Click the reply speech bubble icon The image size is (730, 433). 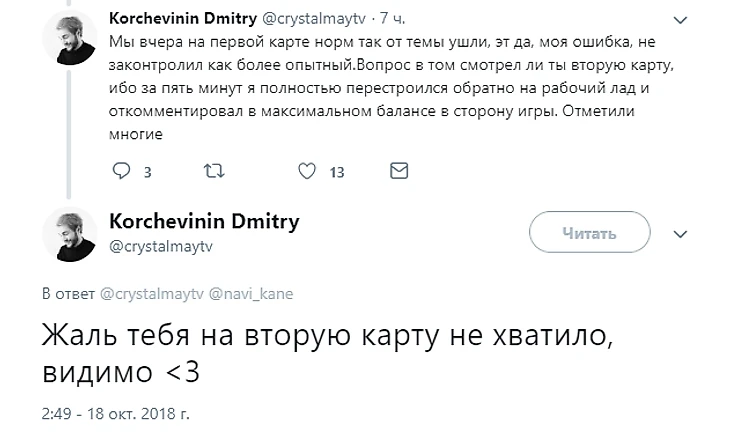(x=122, y=171)
